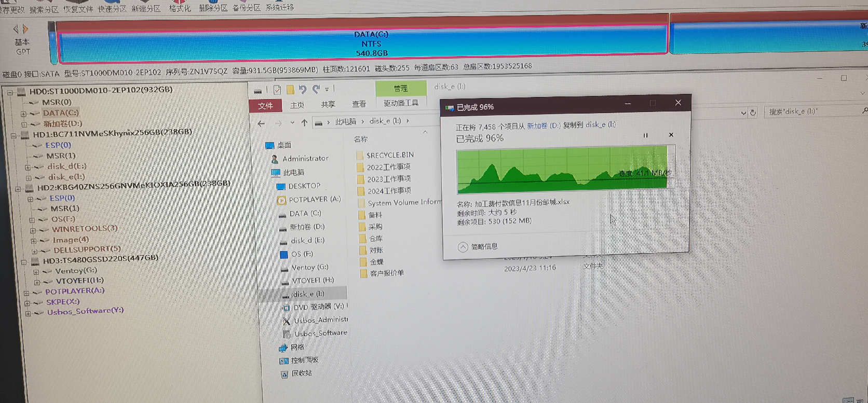
Task: Select 控制面板 in navigation pane
Action: tap(305, 360)
